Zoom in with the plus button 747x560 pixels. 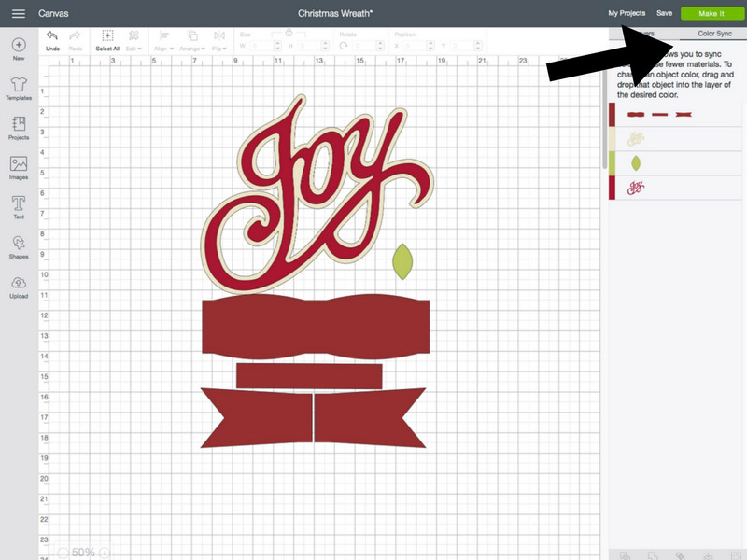(105, 553)
